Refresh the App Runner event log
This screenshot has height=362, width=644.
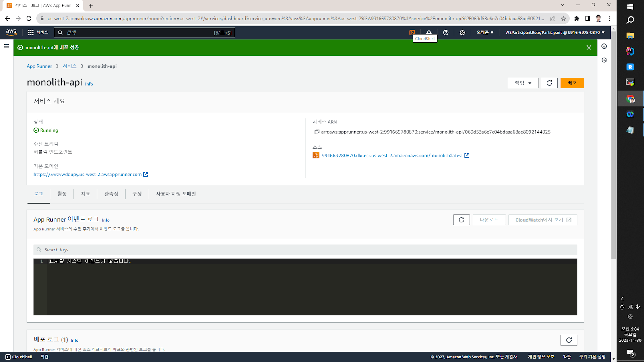tap(461, 220)
